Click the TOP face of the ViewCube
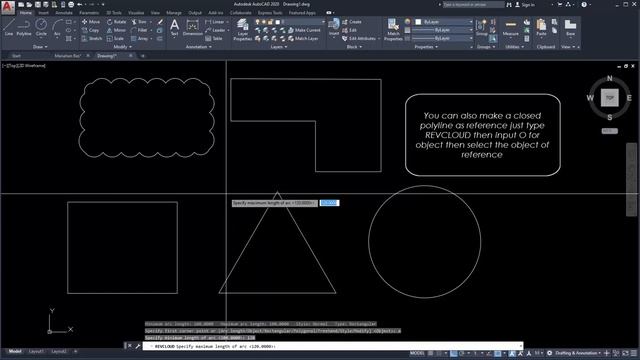This screenshot has width=640, height=360. pos(609,98)
